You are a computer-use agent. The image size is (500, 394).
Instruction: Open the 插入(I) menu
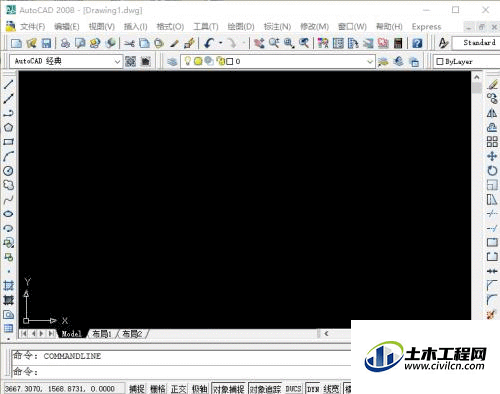click(135, 27)
